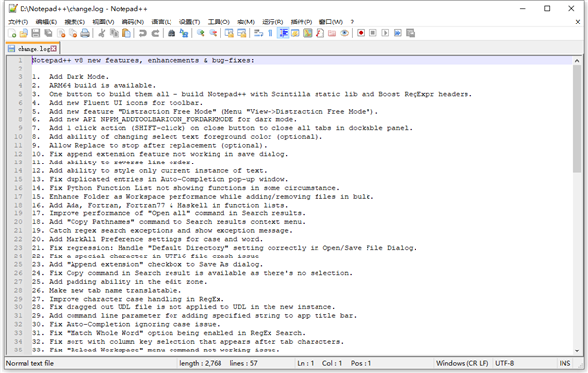Zoom out with the magnifier minus icon
Image resolution: width=588 pixels, height=373 pixels.
click(x=213, y=33)
